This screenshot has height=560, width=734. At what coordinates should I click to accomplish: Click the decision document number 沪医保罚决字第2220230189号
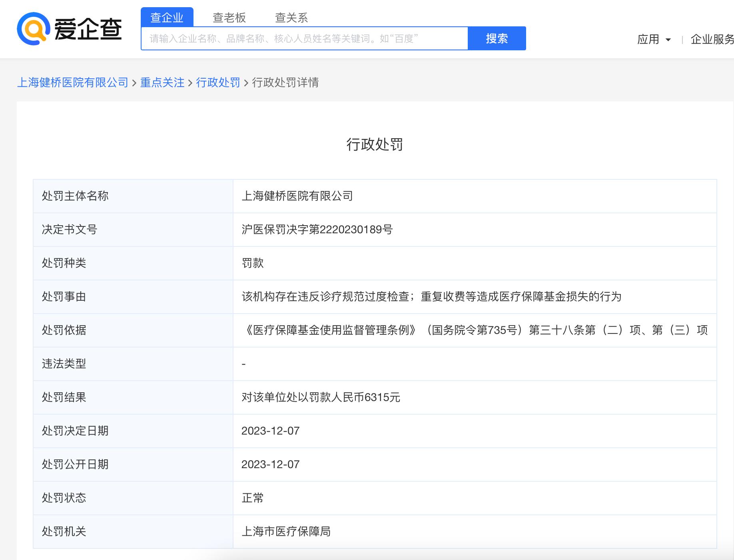[x=317, y=230]
